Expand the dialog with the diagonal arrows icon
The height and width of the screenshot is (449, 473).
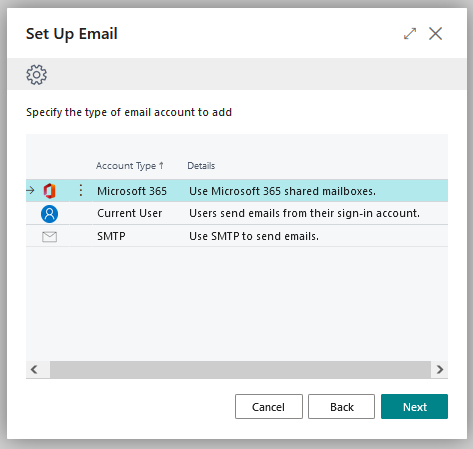click(410, 34)
